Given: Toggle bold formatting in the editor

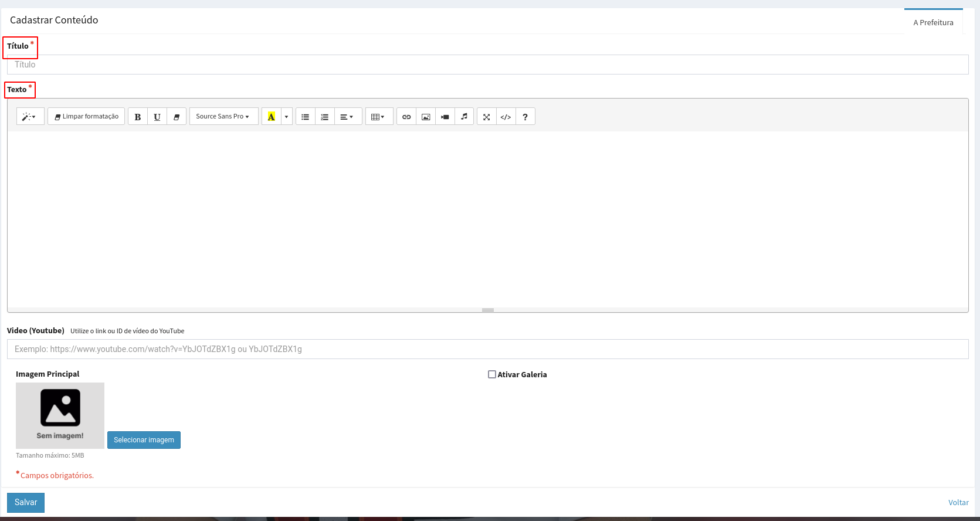Looking at the screenshot, I should tap(138, 117).
